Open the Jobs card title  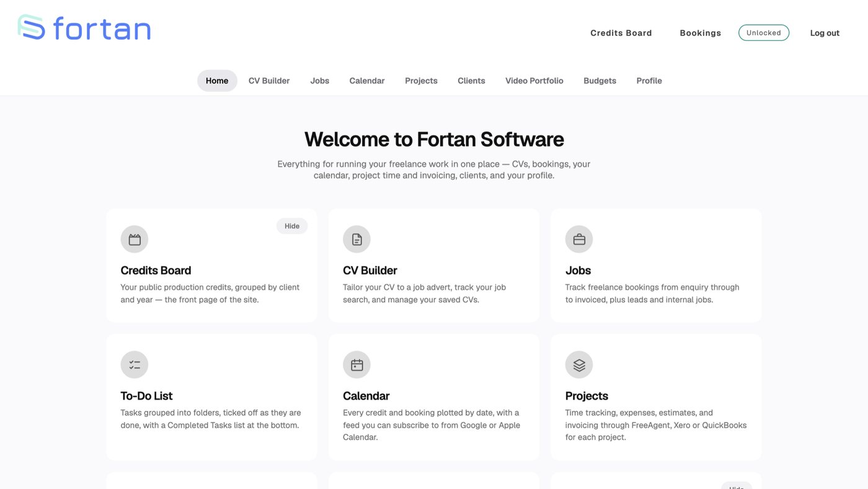point(578,270)
